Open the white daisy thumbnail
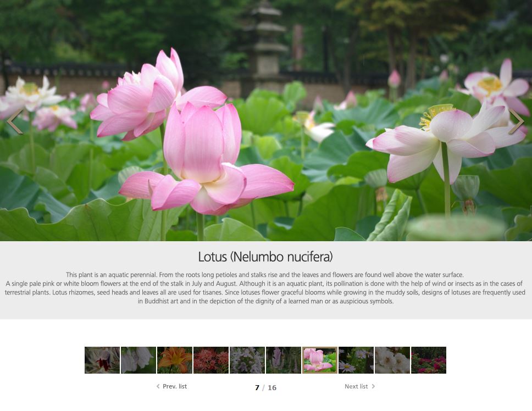This screenshot has height=411, width=532. point(356,360)
